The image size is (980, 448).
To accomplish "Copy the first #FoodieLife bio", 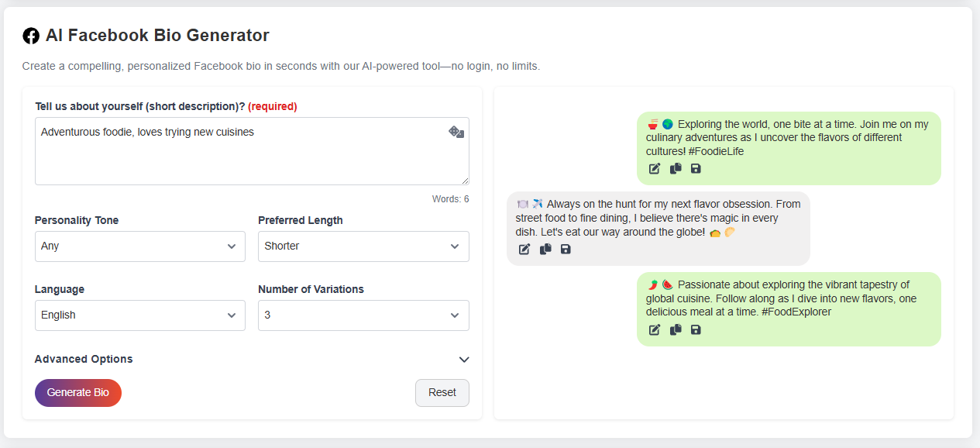I will (x=676, y=168).
